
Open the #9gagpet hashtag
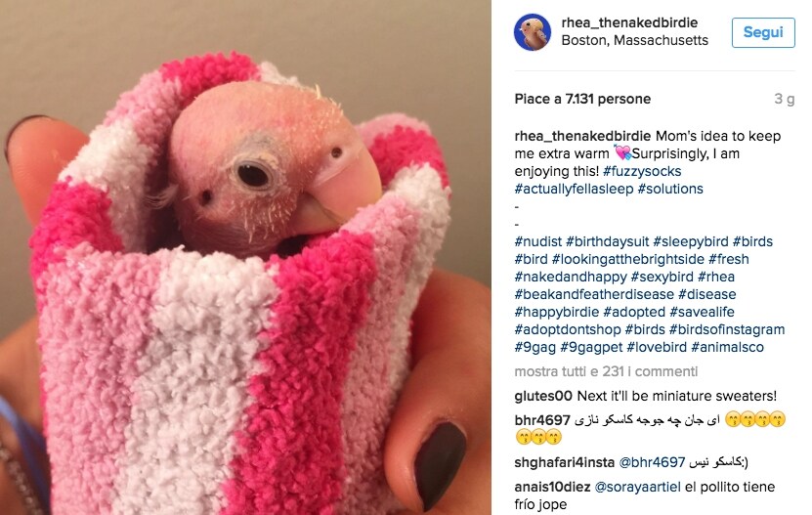click(591, 348)
